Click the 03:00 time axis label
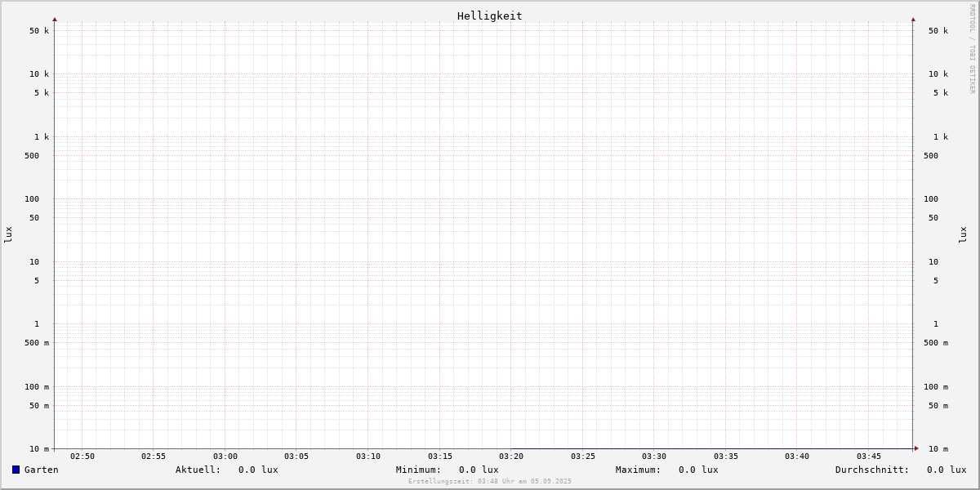The width and height of the screenshot is (980, 490). (225, 457)
